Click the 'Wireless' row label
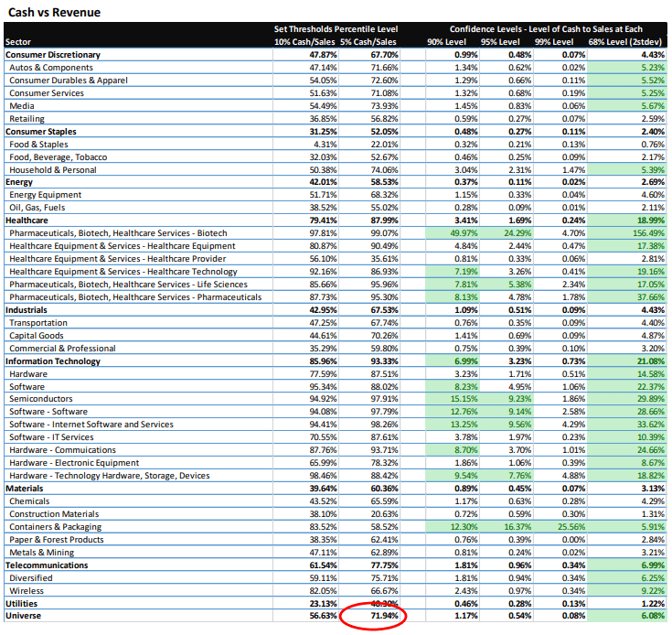 27,591
